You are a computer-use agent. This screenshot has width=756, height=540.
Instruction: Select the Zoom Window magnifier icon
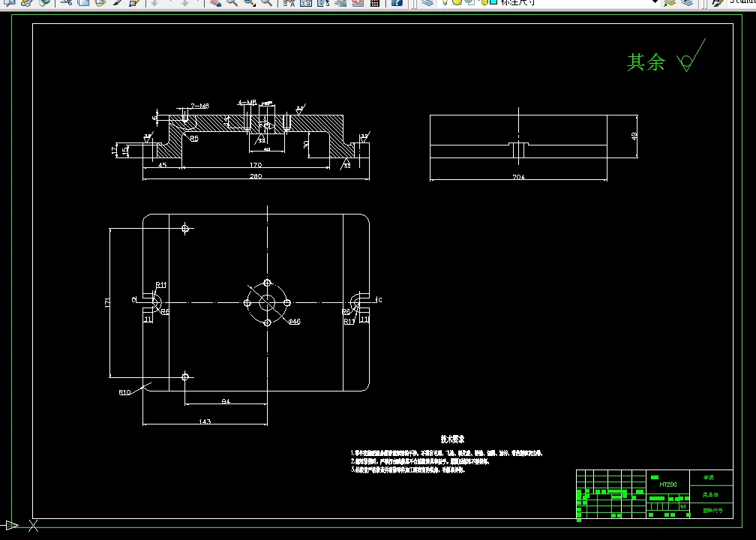(249, 2)
